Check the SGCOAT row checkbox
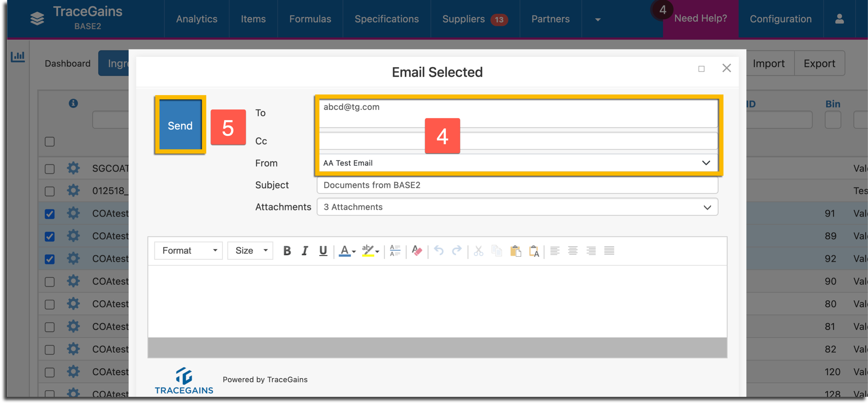The image size is (868, 403). [x=50, y=169]
